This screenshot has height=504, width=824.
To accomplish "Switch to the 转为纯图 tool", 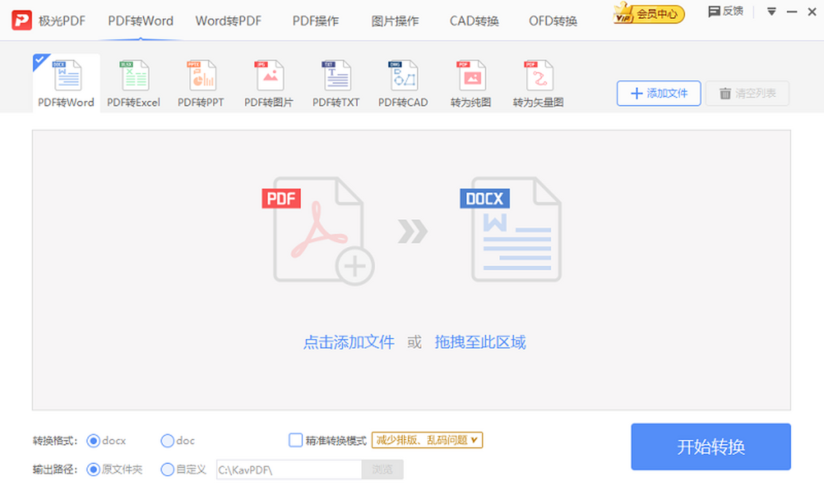I will pos(470,82).
